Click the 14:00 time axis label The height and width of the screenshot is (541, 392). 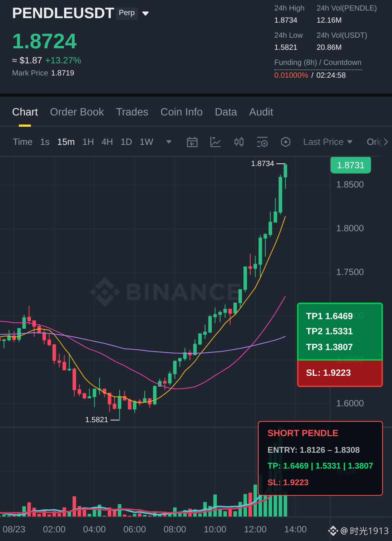click(x=296, y=529)
